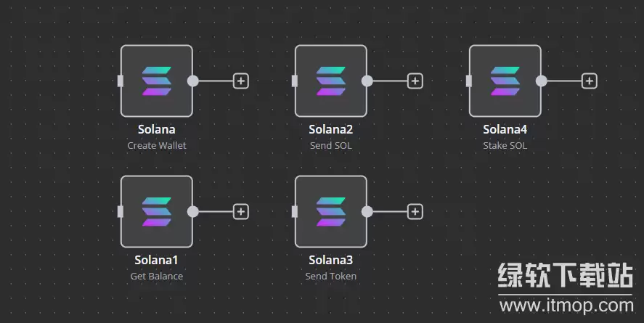Select the Solana4 Stake SOL node icon

tap(505, 81)
